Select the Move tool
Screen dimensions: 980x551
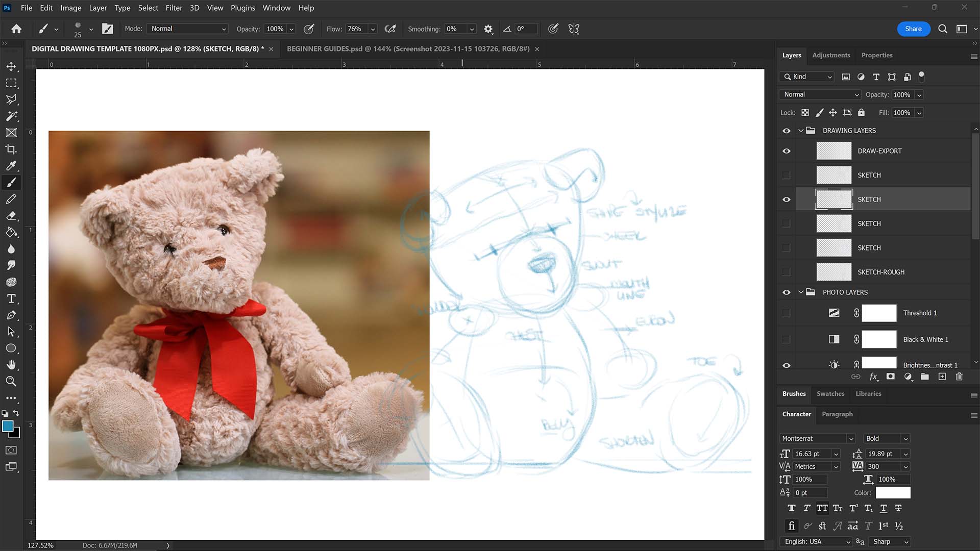tap(11, 66)
